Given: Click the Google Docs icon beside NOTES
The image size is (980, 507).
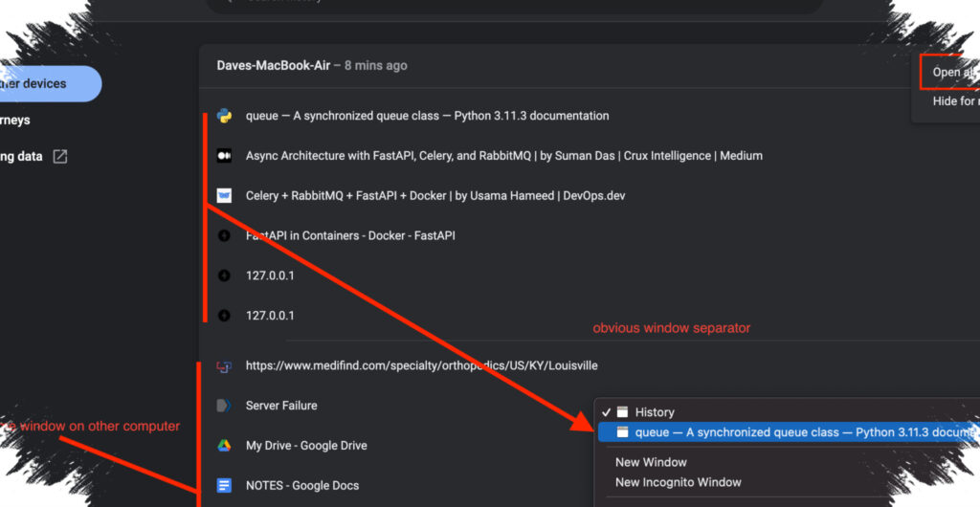Looking at the screenshot, I should tap(224, 485).
